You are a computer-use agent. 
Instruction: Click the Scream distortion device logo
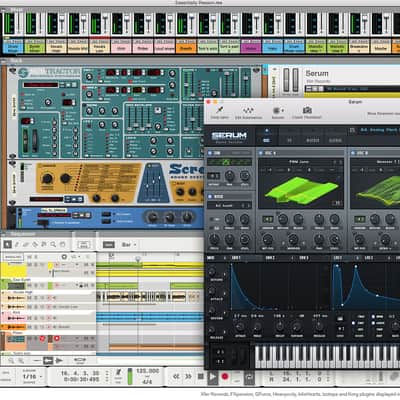(x=186, y=170)
